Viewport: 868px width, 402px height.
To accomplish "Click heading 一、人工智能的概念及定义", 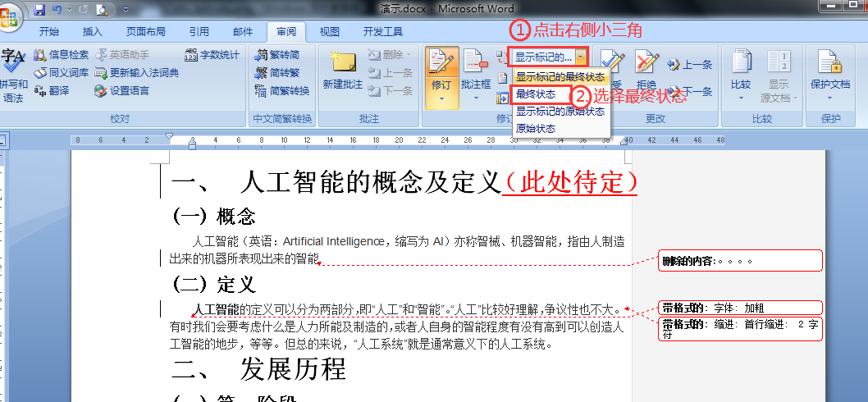I will (336, 181).
